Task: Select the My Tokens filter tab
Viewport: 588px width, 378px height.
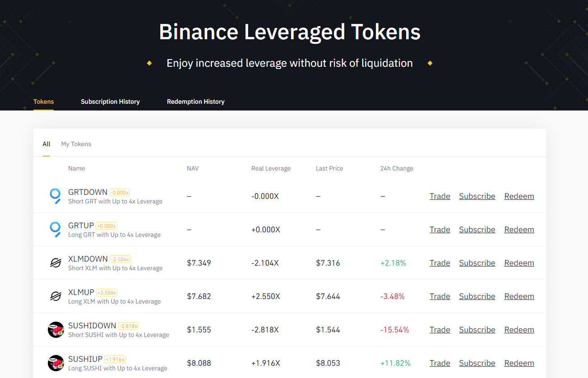Action: tap(76, 144)
